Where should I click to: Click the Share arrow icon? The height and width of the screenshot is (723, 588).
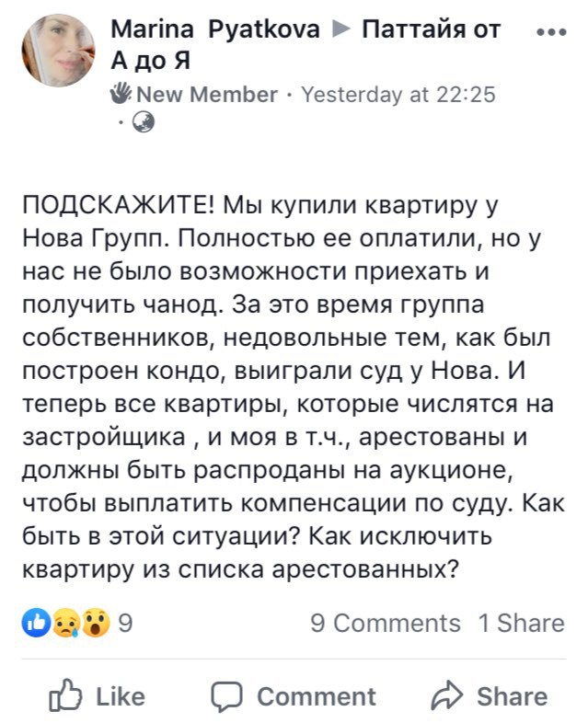coord(446,695)
